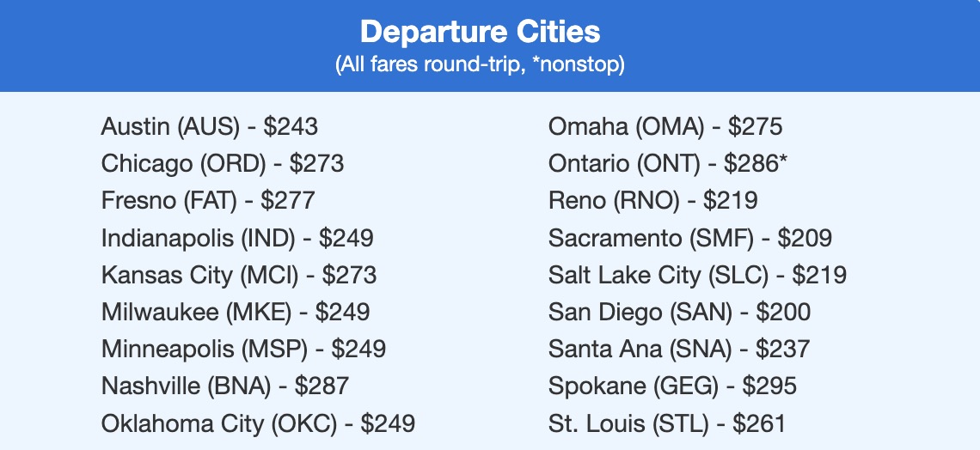
Task: Open the St. Louis (STL) $261 fare
Action: tap(667, 423)
